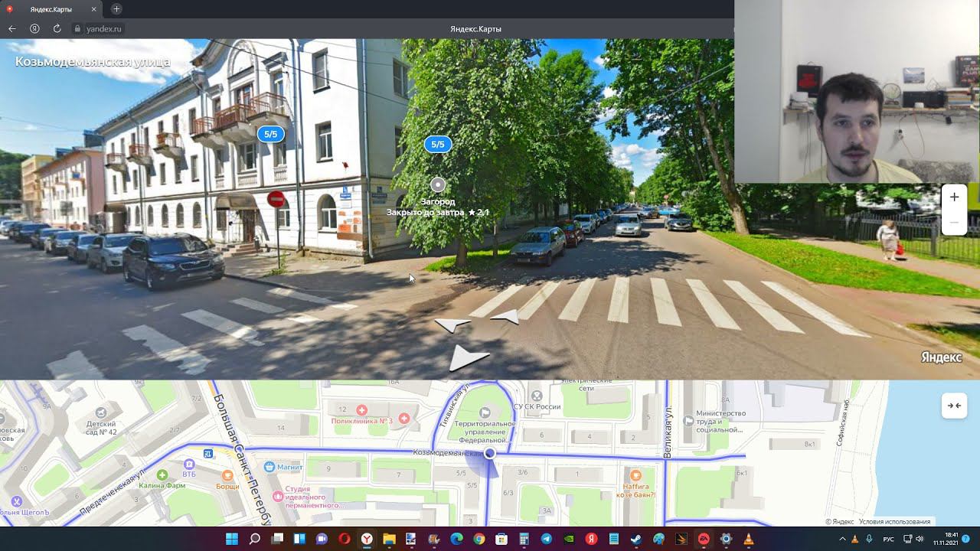
Task: Click the panorama position marker on the map
Action: pyautogui.click(x=490, y=453)
